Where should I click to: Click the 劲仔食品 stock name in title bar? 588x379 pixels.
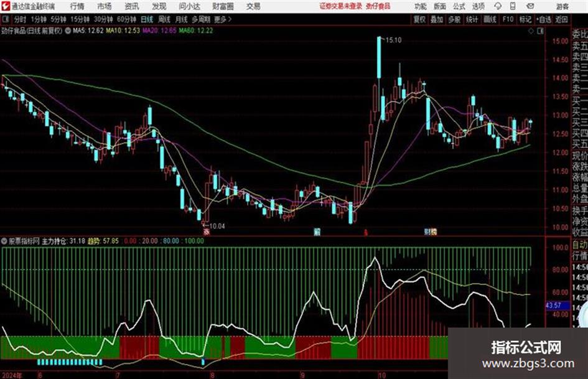378,6
